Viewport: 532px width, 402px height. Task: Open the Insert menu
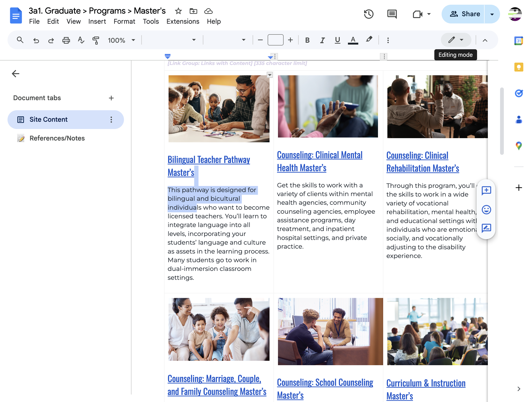point(97,21)
